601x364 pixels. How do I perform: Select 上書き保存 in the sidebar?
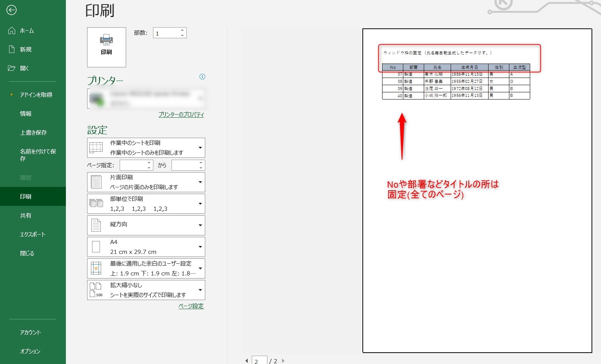[x=33, y=133]
